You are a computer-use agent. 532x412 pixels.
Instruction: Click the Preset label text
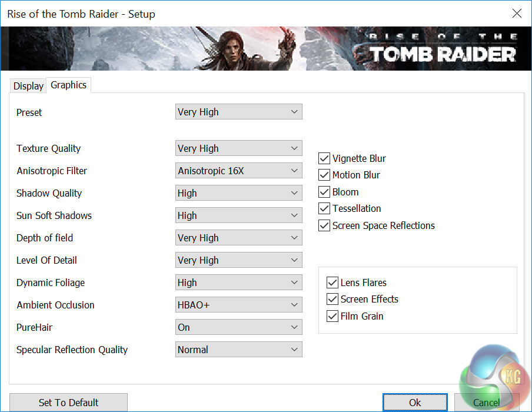pos(29,112)
